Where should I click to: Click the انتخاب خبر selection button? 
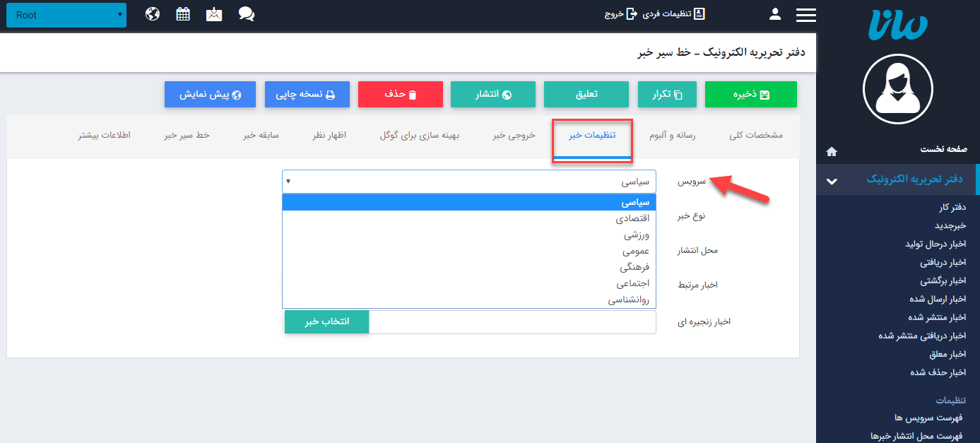click(x=326, y=321)
